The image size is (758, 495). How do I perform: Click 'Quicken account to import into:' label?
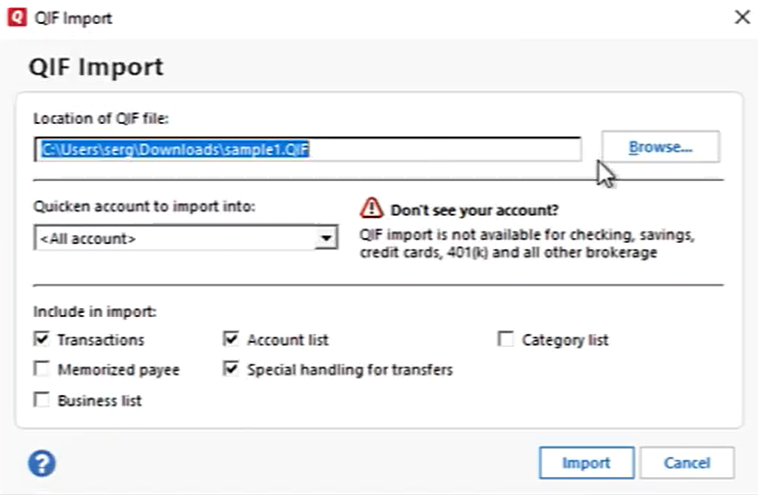(144, 206)
